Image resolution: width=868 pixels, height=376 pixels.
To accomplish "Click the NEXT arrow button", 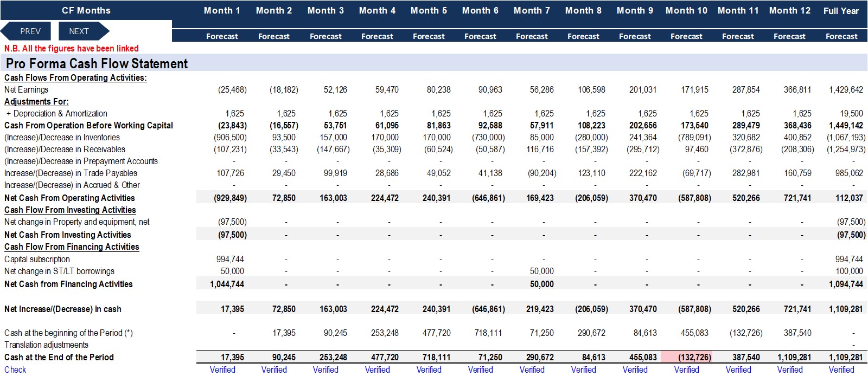I will point(84,31).
